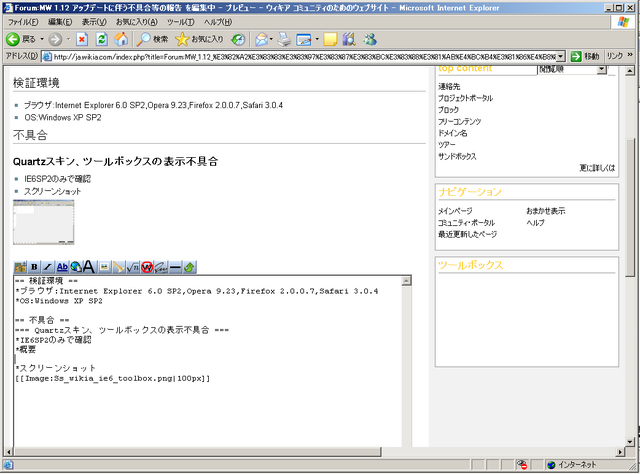Open the ヘルプ(H) menu
This screenshot has height=474, width=640.
tap(218, 22)
